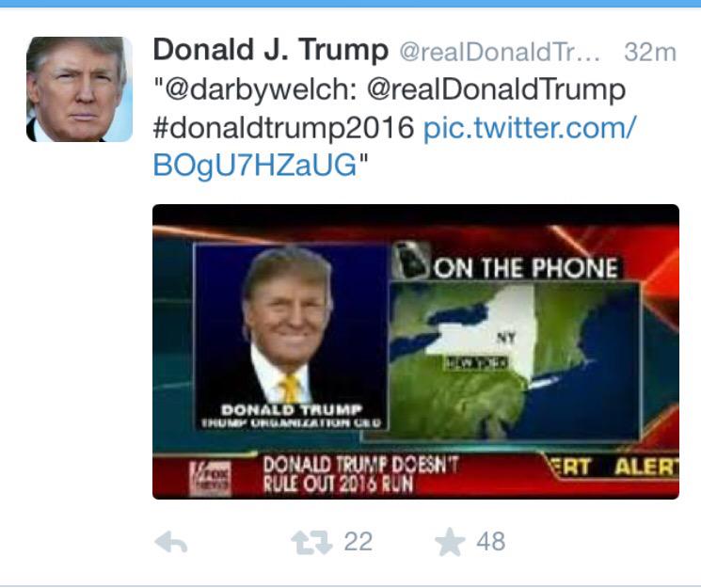Open Donald J. Trump's profile picture
This screenshot has width=701, height=588.
point(80,89)
